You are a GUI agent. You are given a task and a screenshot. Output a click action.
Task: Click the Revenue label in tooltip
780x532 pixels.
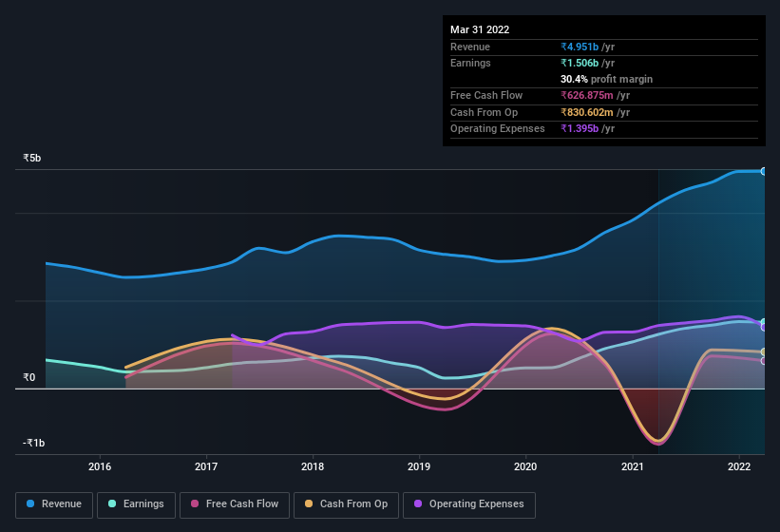pos(470,47)
